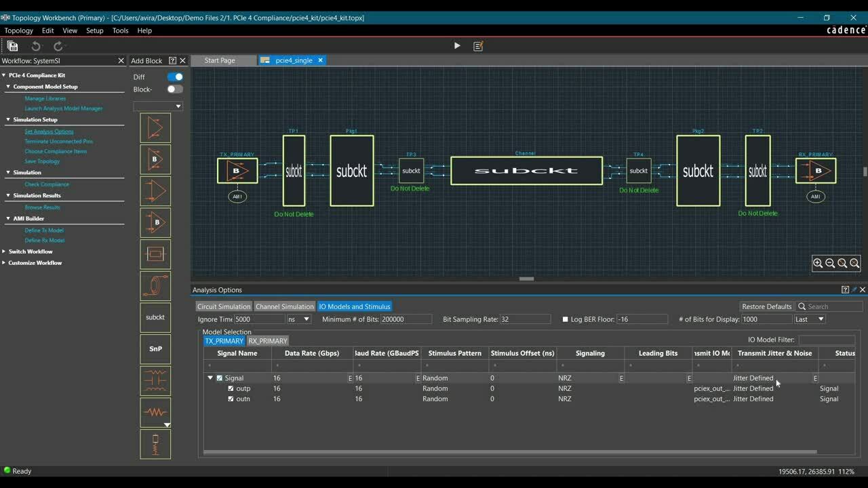The height and width of the screenshot is (488, 868).
Task: Click the Restore Defaults button
Action: click(767, 306)
